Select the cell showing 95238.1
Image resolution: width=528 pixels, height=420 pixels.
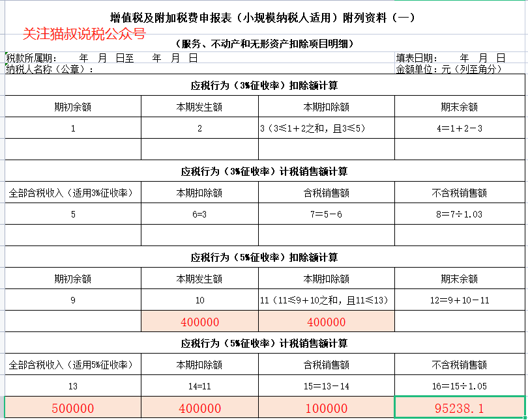(x=460, y=408)
